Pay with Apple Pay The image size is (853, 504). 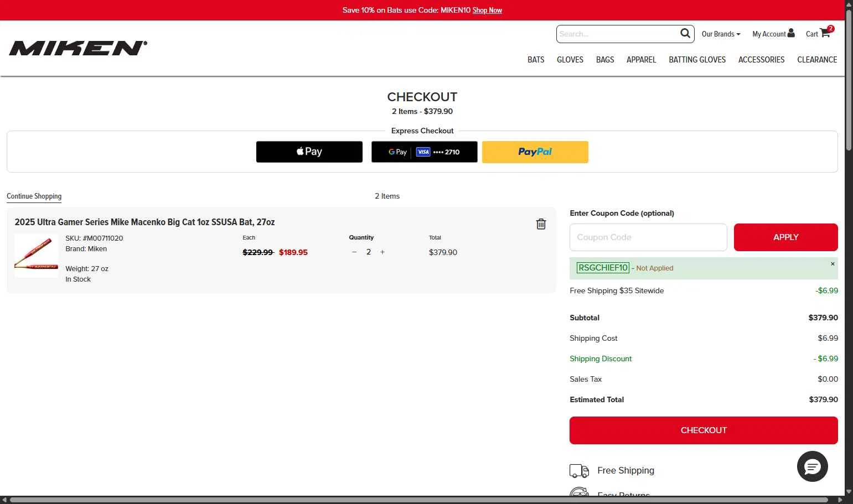(309, 152)
